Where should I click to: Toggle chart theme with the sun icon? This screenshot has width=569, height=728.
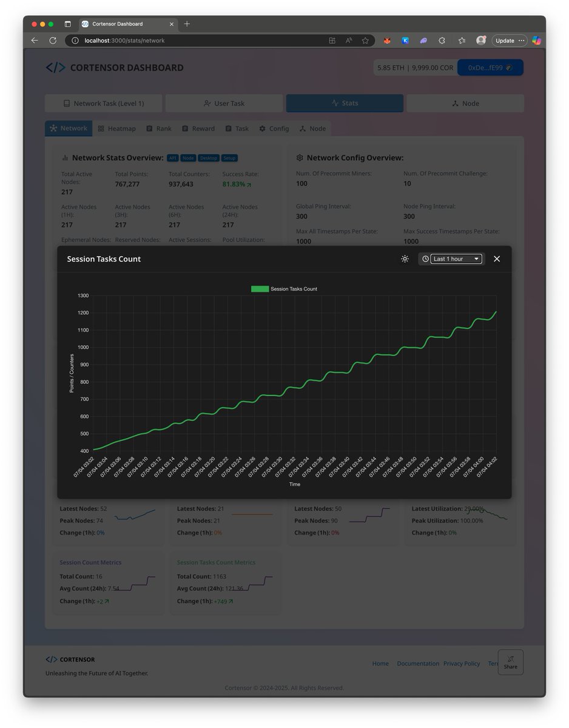click(x=405, y=259)
